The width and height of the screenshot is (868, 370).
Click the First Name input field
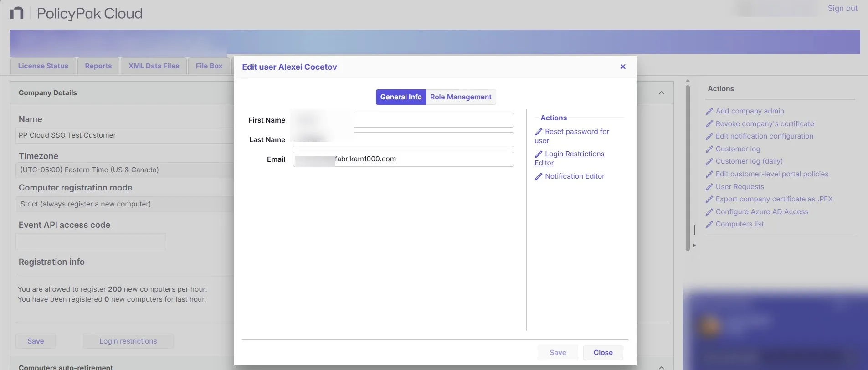click(403, 120)
